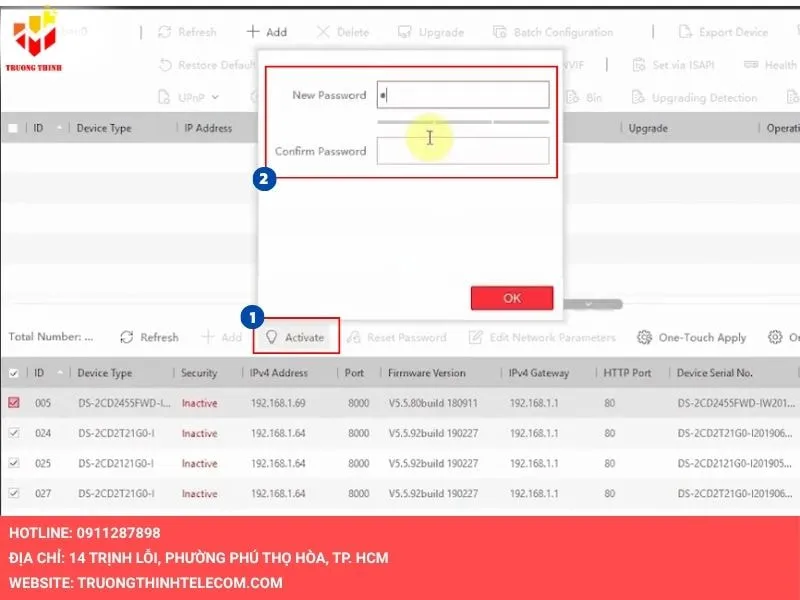The width and height of the screenshot is (800, 600).
Task: Uncheck the device 024 row checkbox
Action: click(x=14, y=433)
